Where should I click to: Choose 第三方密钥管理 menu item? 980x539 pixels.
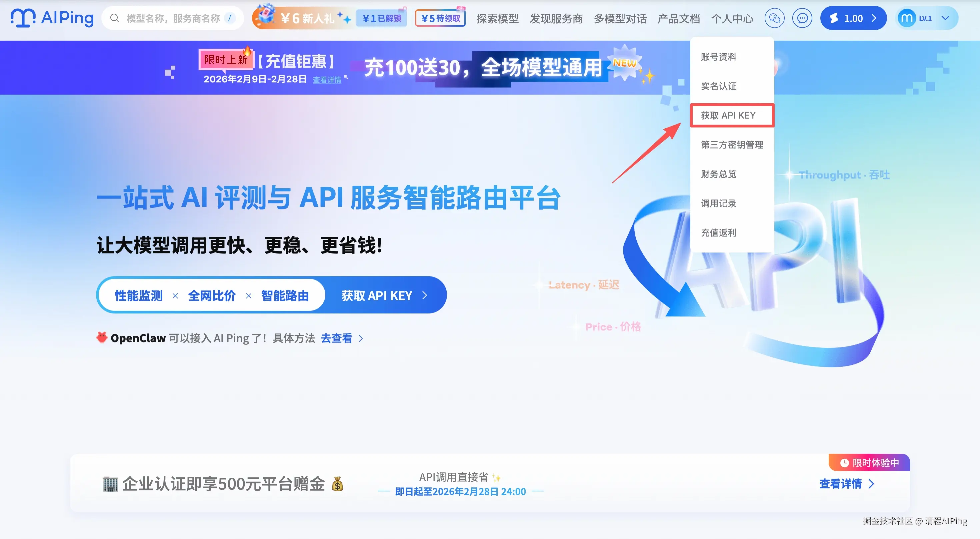pos(732,145)
